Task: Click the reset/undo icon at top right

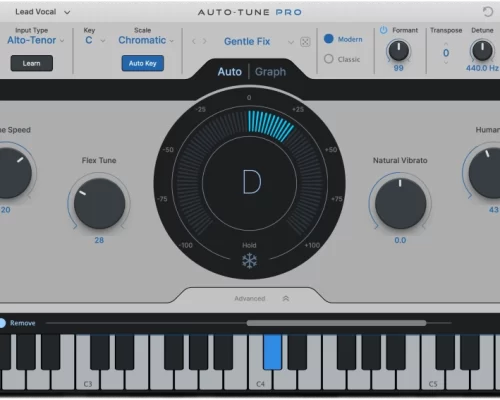Action: point(488,12)
